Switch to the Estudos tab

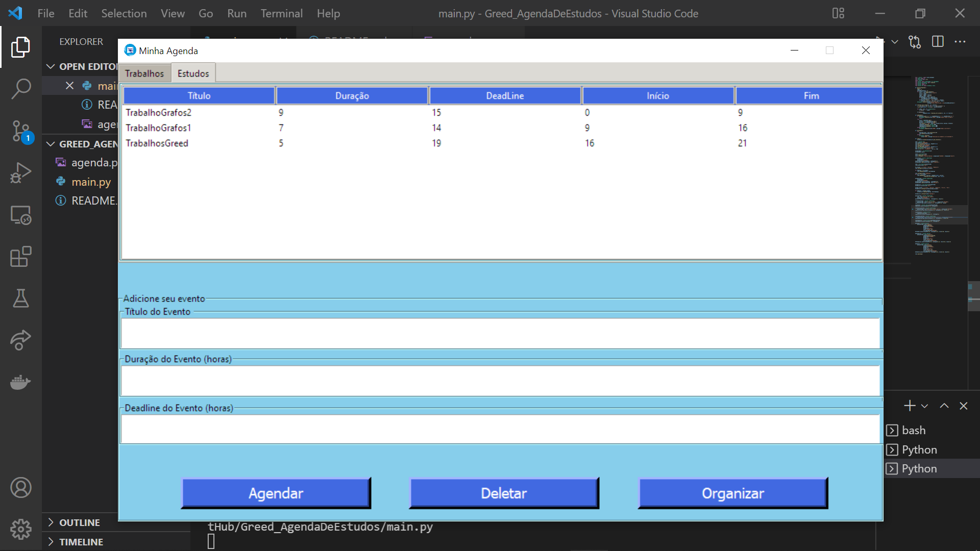click(193, 73)
